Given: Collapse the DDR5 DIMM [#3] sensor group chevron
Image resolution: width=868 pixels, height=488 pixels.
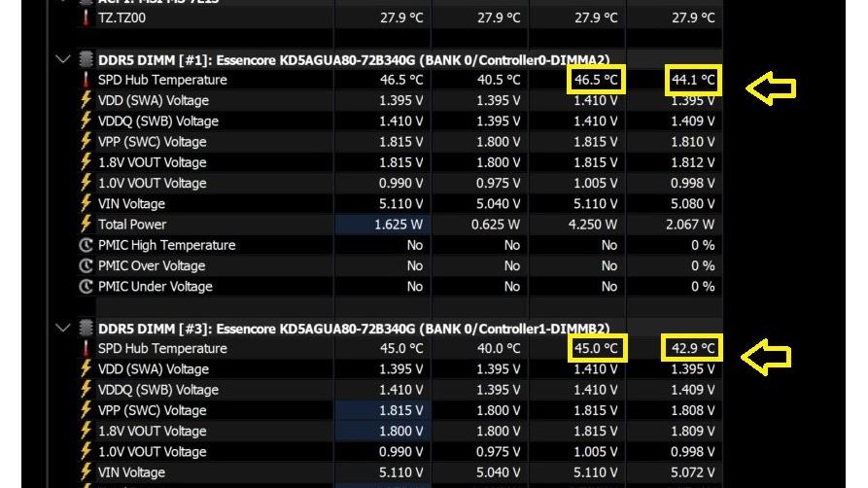Looking at the screenshot, I should 63,328.
